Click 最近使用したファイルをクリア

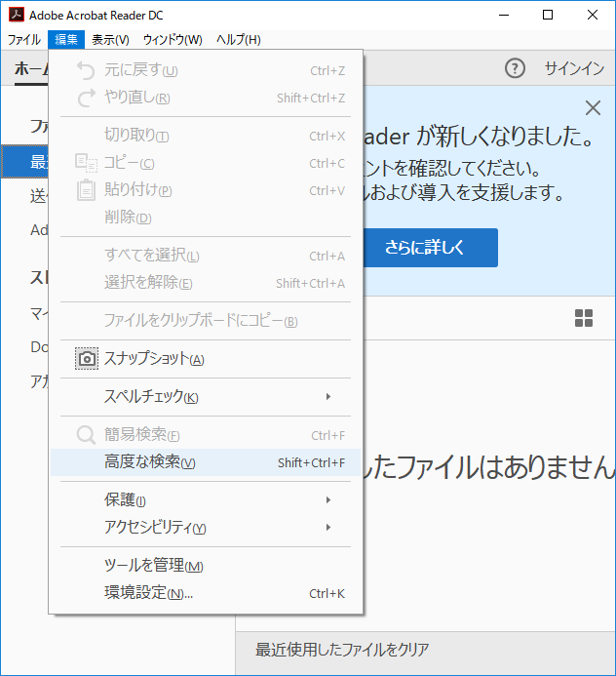342,650
